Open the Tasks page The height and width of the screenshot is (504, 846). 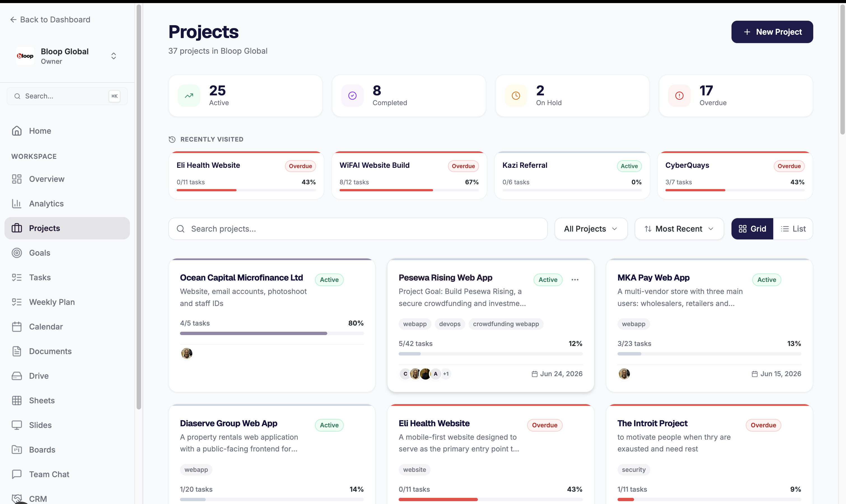tap(67, 277)
